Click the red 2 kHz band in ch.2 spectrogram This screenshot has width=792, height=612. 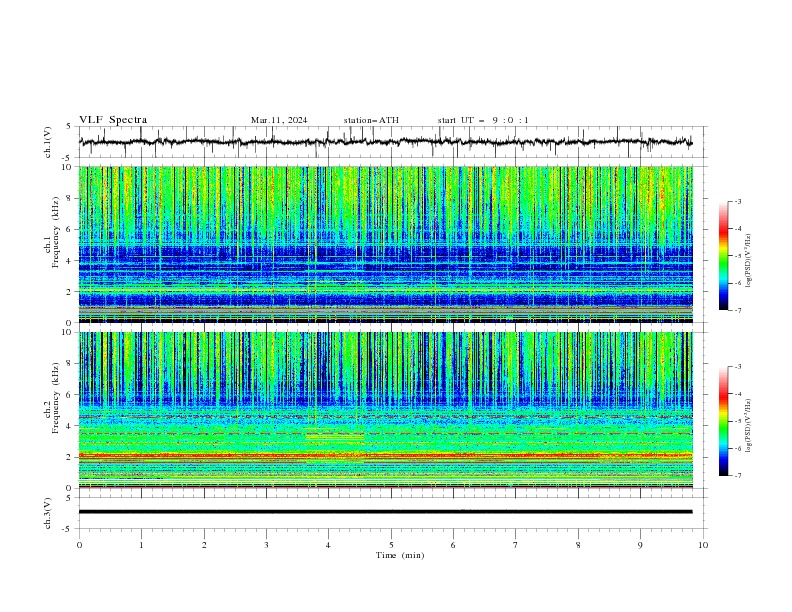click(x=385, y=455)
